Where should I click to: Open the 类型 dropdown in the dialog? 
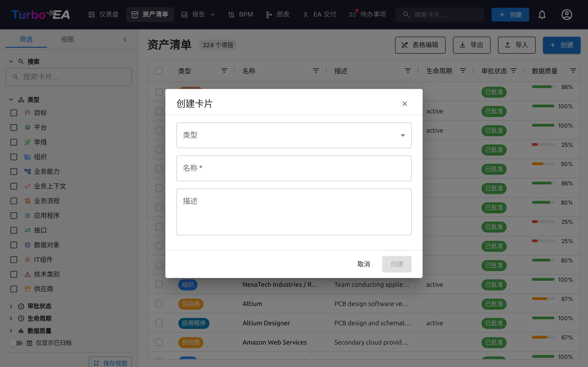click(294, 135)
